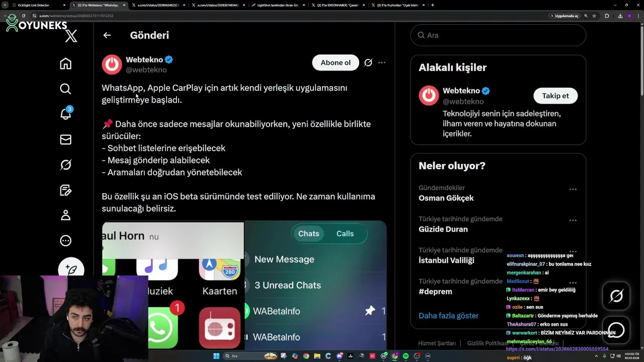Open File Explorer from the taskbar

(317, 356)
